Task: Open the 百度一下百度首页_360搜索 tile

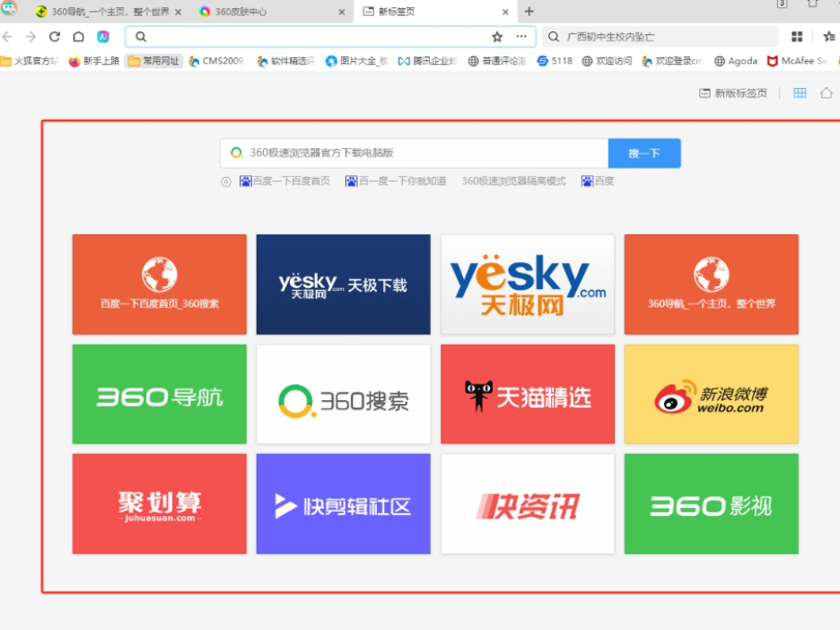Action: tap(160, 284)
